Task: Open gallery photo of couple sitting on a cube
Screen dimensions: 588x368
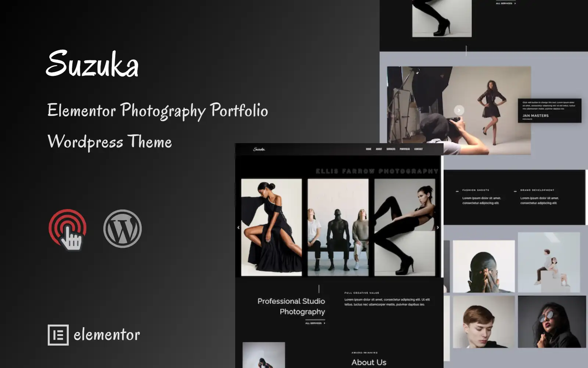Action: pyautogui.click(x=549, y=262)
